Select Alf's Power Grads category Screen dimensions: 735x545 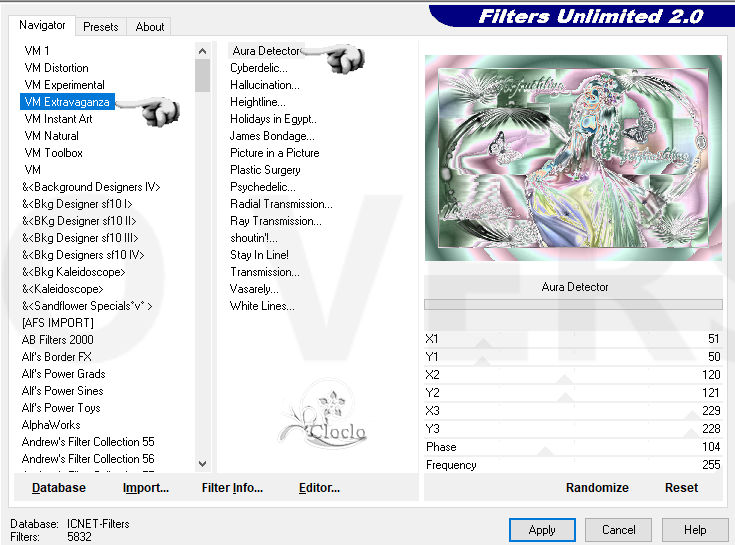tap(63, 374)
